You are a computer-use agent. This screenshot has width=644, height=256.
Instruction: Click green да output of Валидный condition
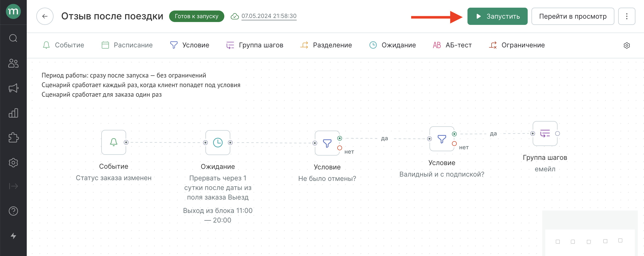point(454,134)
